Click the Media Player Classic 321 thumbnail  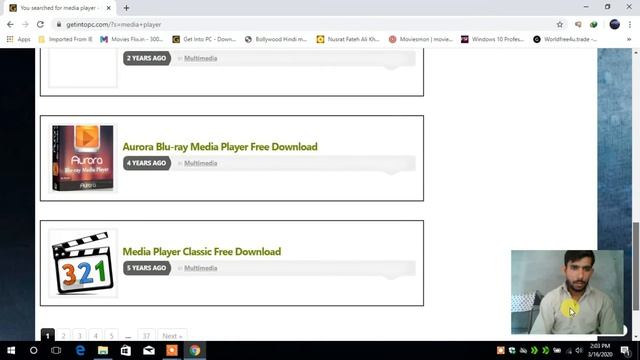click(x=83, y=263)
